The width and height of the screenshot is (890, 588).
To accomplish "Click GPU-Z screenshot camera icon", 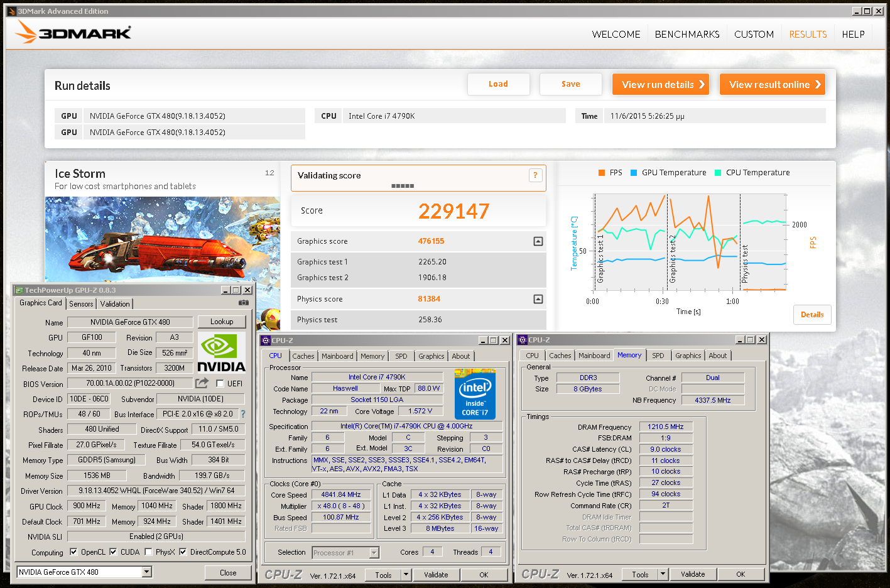I will 244,303.
